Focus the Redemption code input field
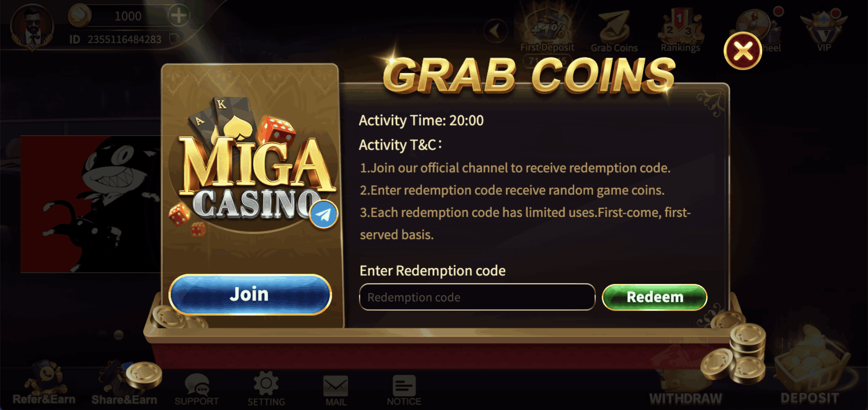The width and height of the screenshot is (868, 410). (477, 297)
